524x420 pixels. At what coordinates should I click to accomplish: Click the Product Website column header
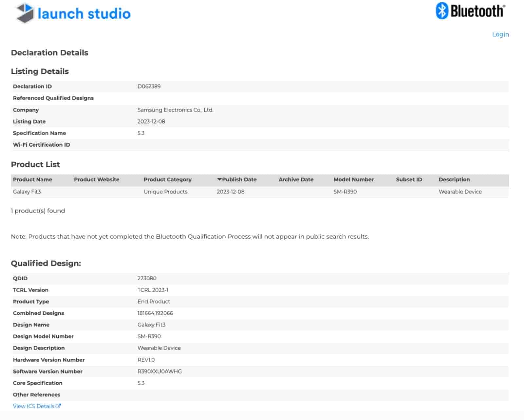(97, 179)
